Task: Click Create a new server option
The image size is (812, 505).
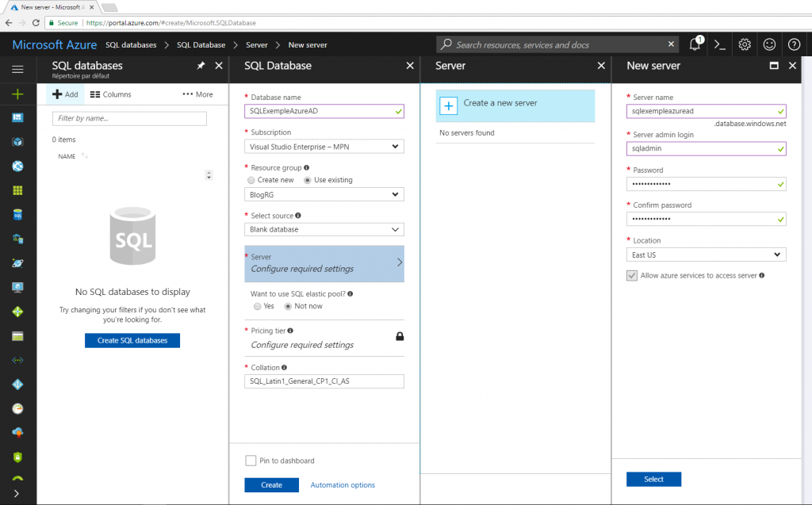Action: (x=515, y=106)
